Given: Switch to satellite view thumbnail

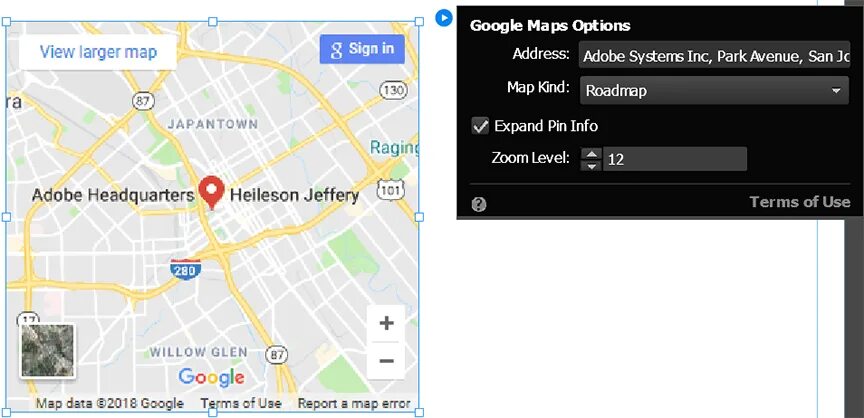Looking at the screenshot, I should tap(48, 350).
